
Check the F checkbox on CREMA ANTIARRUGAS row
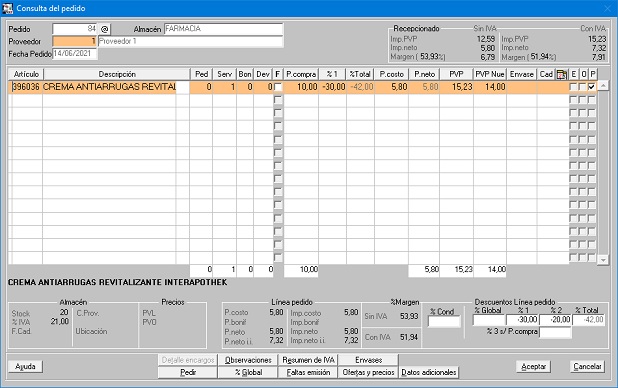(x=278, y=87)
